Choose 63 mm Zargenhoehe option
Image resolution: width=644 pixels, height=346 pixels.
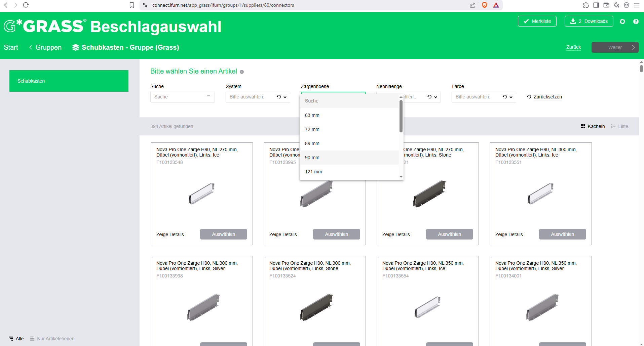click(x=349, y=115)
